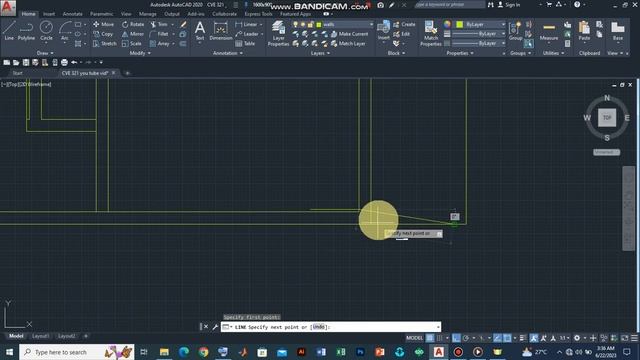Toggle lineweight display in status bar
640x360 pixels.
coord(523,338)
